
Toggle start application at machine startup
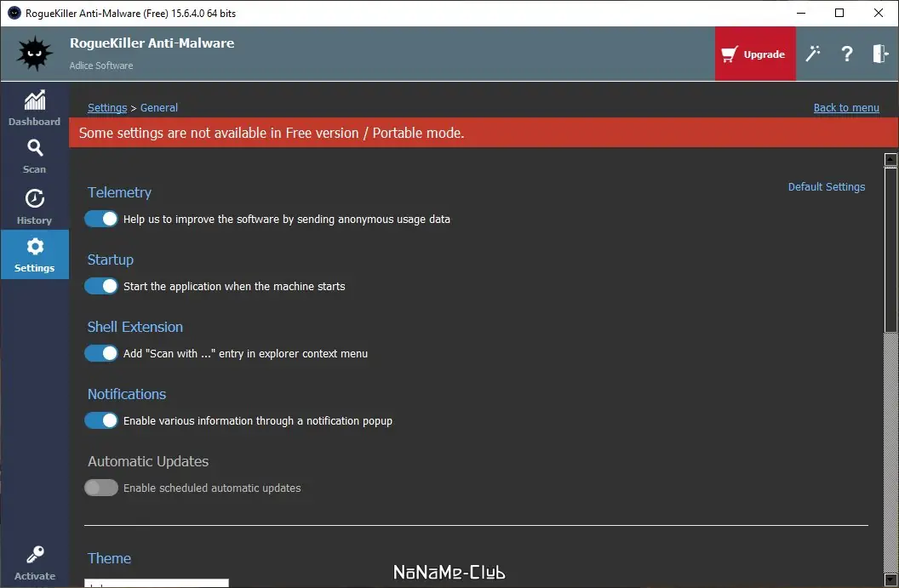pos(101,286)
